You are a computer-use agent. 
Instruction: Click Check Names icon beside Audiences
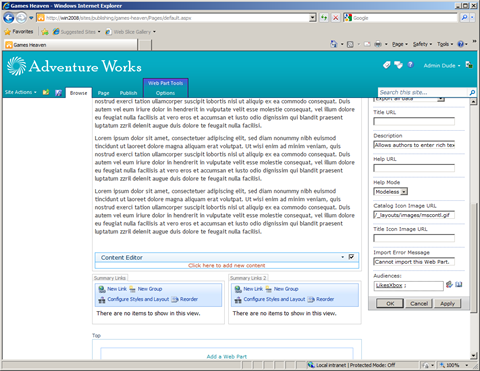[449, 284]
